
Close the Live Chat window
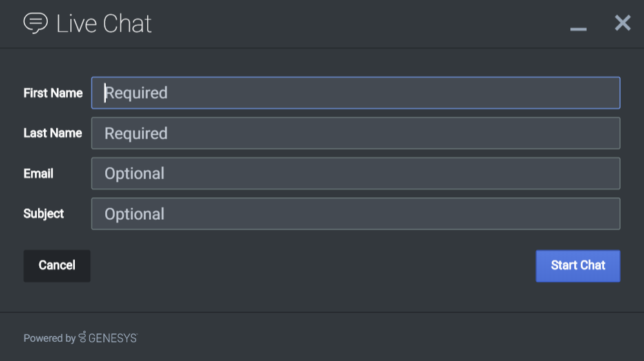(x=622, y=24)
